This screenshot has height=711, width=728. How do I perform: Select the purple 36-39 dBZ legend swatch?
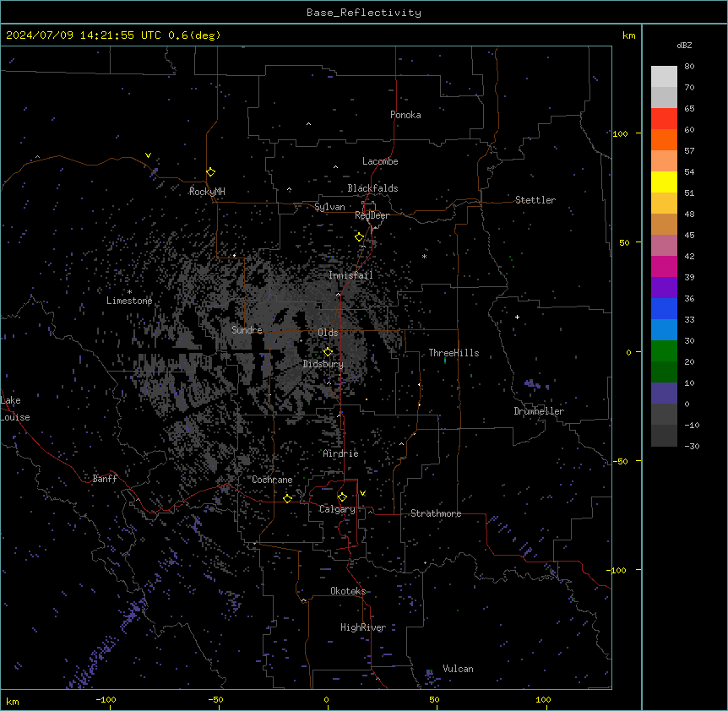(x=664, y=288)
